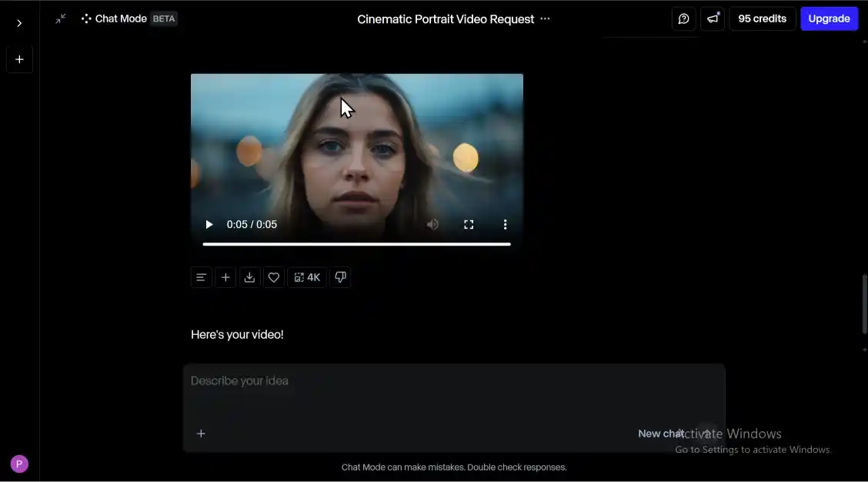Screen dimensions: 868x482
Task: Open your profile avatar menu
Action: pyautogui.click(x=18, y=463)
